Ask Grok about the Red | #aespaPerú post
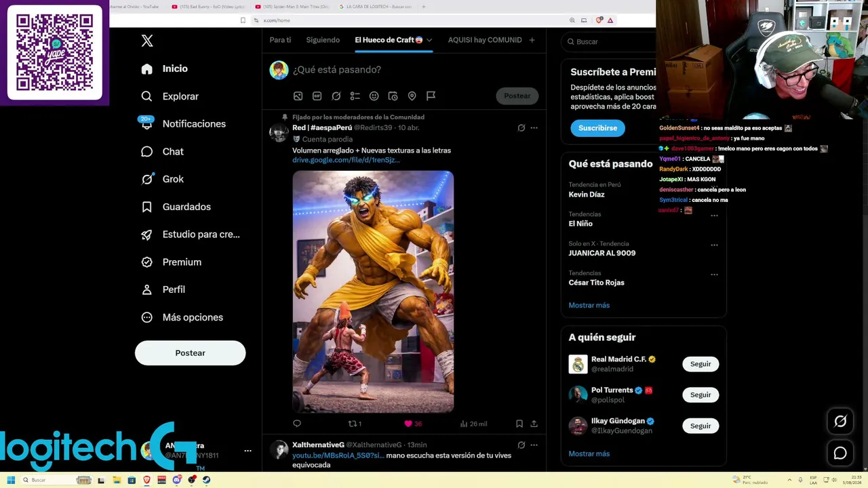 [521, 127]
